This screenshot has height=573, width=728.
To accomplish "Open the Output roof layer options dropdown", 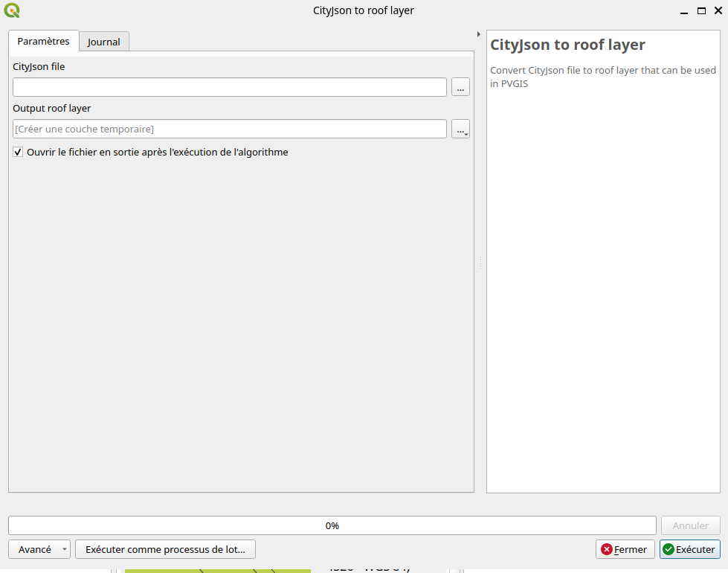I will point(460,129).
